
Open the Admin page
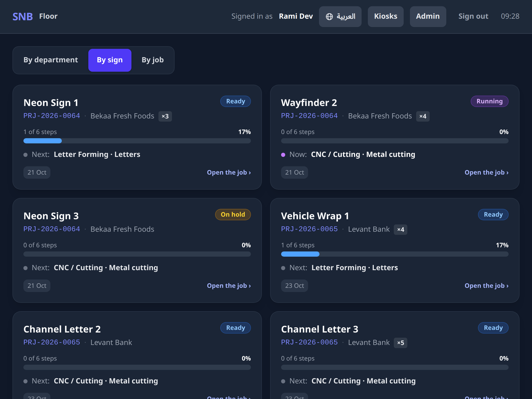click(x=428, y=16)
